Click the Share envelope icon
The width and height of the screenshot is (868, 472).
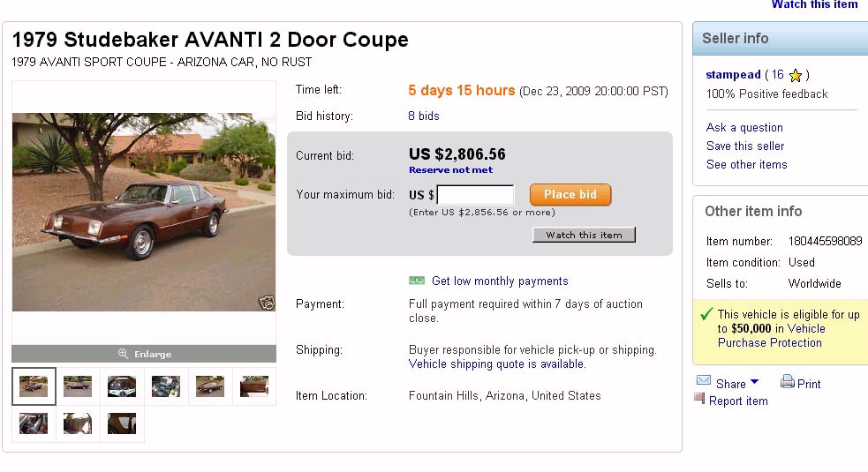point(704,381)
